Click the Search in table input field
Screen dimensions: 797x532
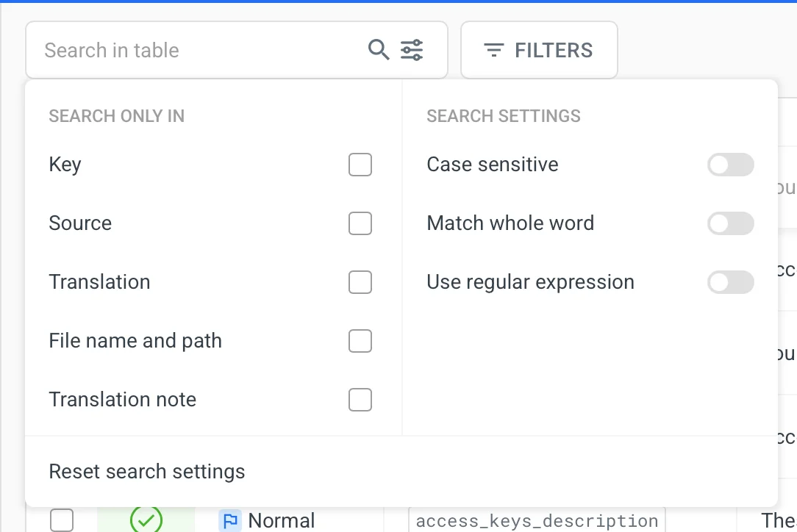(184, 49)
